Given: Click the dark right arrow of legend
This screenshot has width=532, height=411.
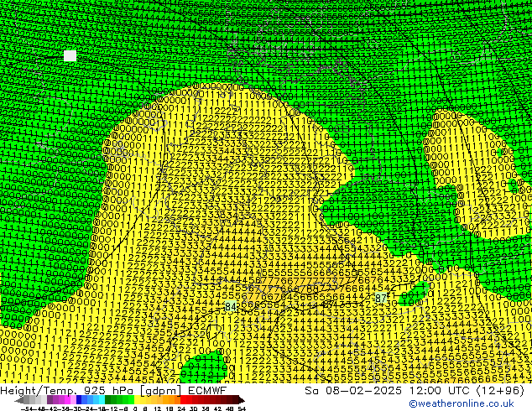Looking at the screenshot, I should tap(242, 400).
